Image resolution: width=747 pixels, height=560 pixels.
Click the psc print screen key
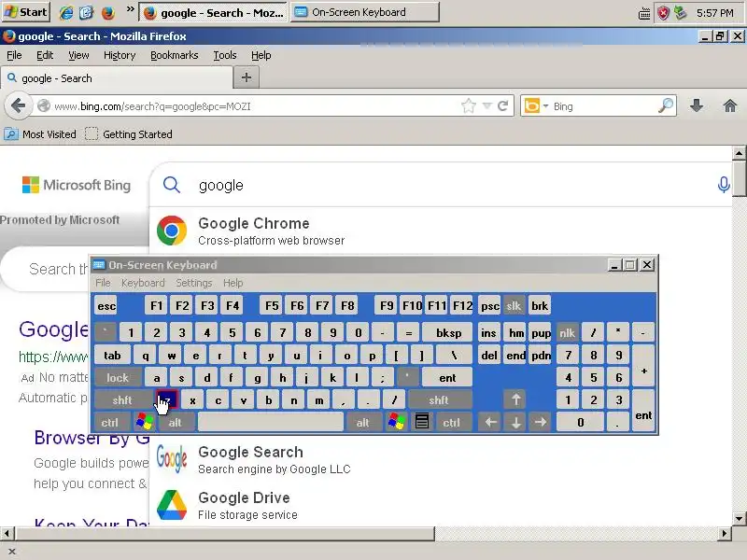(489, 306)
